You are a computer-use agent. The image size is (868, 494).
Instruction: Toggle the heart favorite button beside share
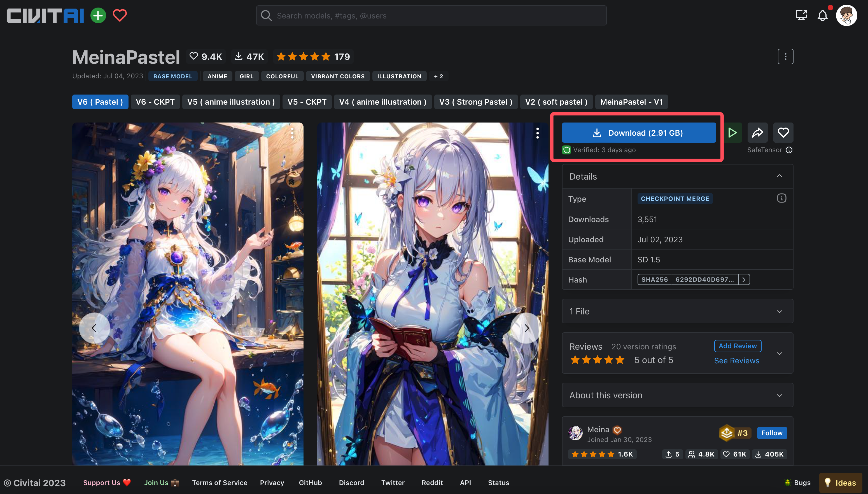pos(783,133)
